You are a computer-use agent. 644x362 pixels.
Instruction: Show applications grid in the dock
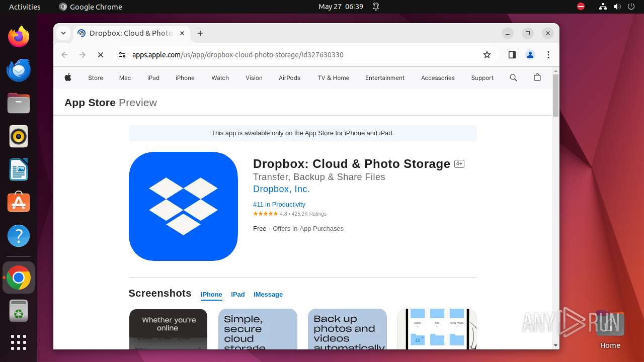click(x=19, y=342)
